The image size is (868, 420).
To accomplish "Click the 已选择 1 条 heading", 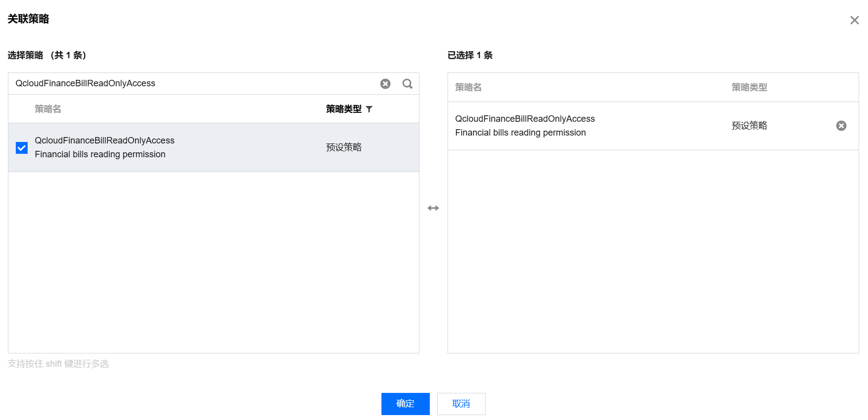I will (x=470, y=55).
